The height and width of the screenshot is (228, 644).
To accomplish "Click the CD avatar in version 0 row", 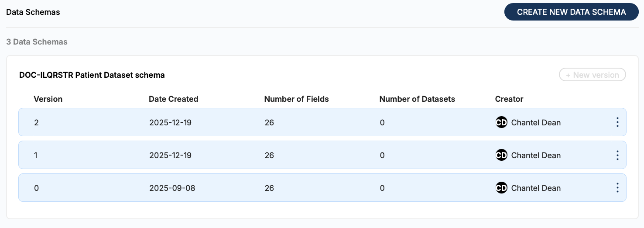I will 501,188.
